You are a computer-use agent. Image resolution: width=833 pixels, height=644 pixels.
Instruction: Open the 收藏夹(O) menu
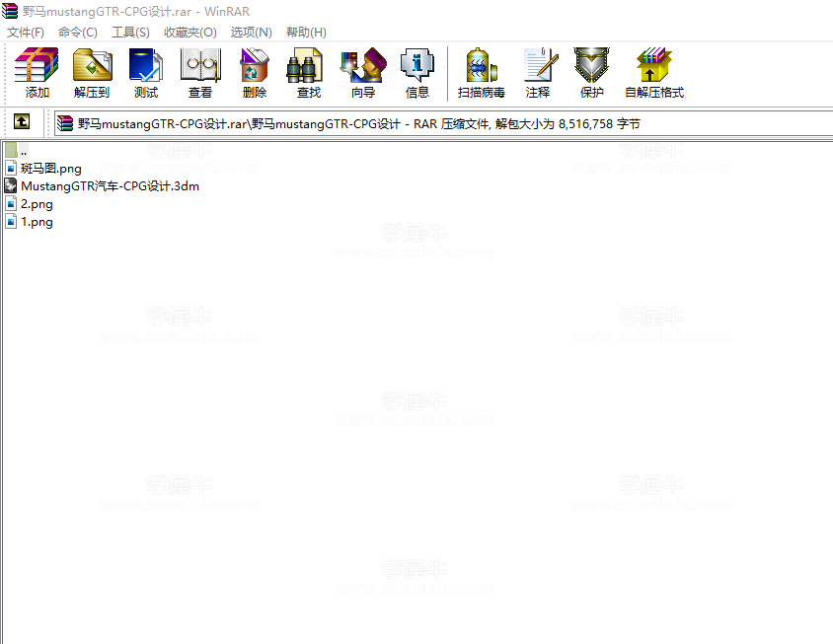(x=190, y=33)
